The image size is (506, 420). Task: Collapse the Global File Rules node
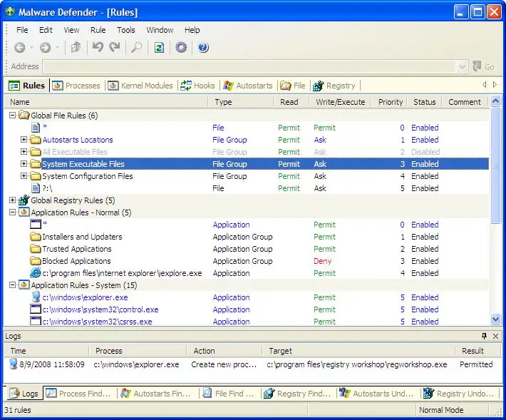(x=12, y=116)
